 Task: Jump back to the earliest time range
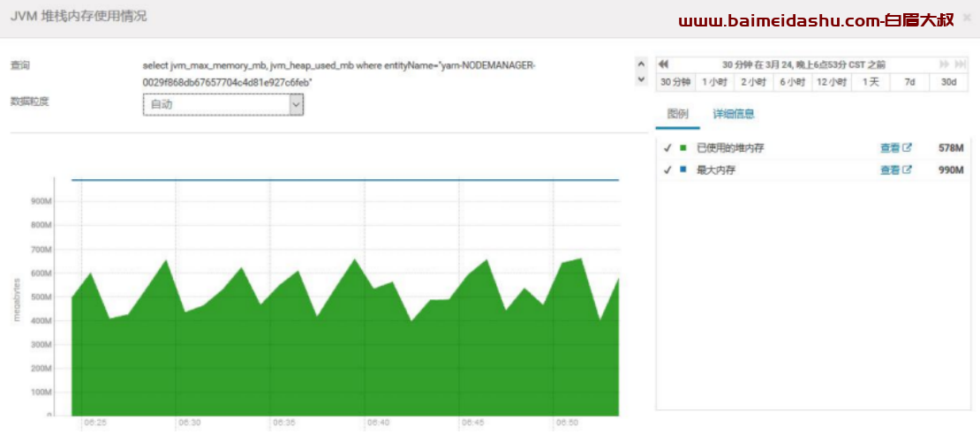(x=664, y=64)
